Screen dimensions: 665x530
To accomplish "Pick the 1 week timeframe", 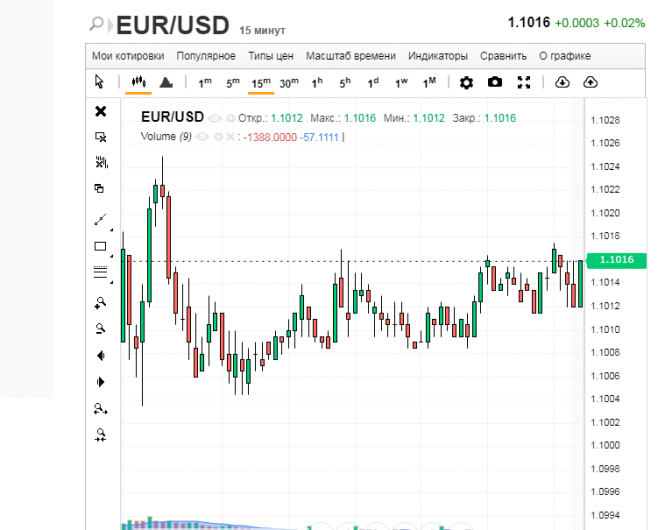I will [x=401, y=83].
